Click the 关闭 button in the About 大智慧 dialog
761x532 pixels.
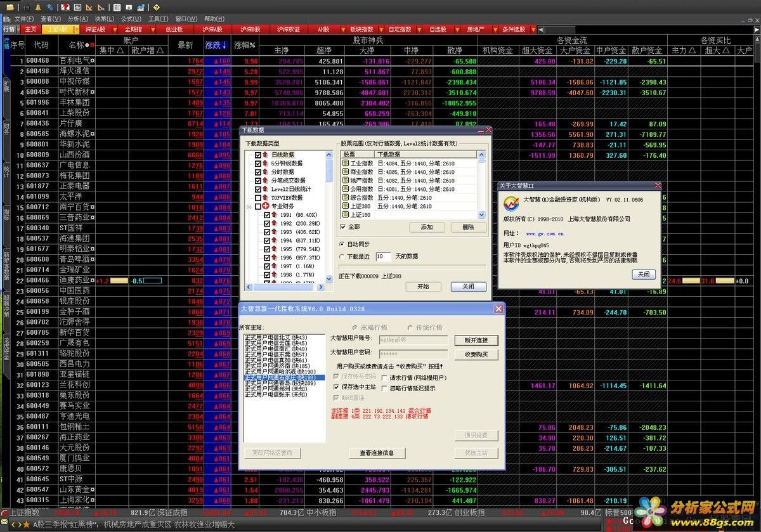tap(644, 274)
